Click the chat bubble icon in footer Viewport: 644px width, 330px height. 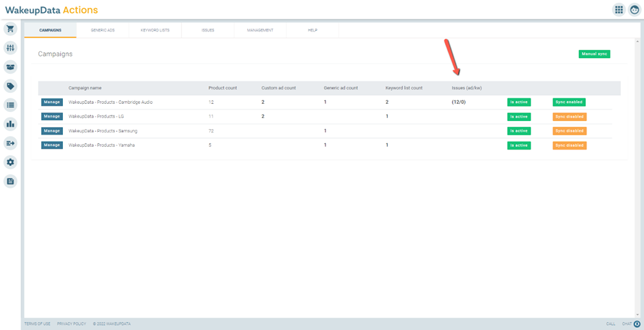tap(637, 324)
